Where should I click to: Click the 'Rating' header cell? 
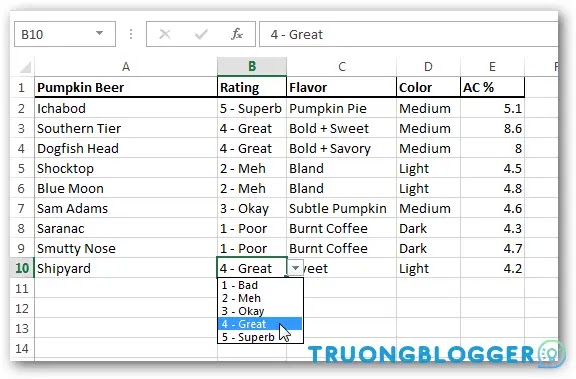[x=252, y=87]
